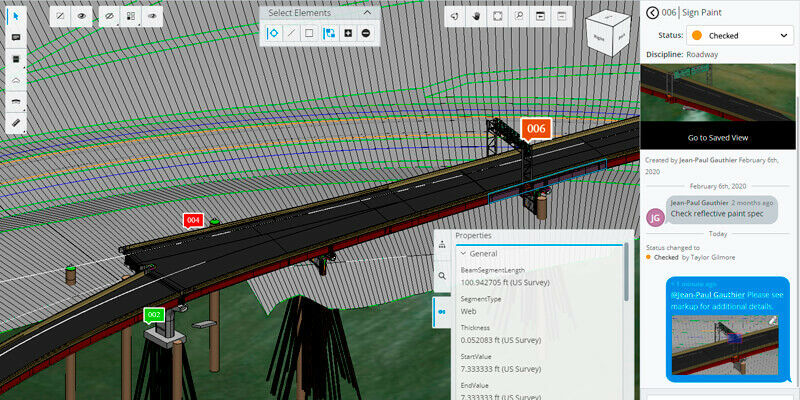The image size is (800, 400).
Task: Open the saved view bridge thumbnail
Action: [x=718, y=92]
